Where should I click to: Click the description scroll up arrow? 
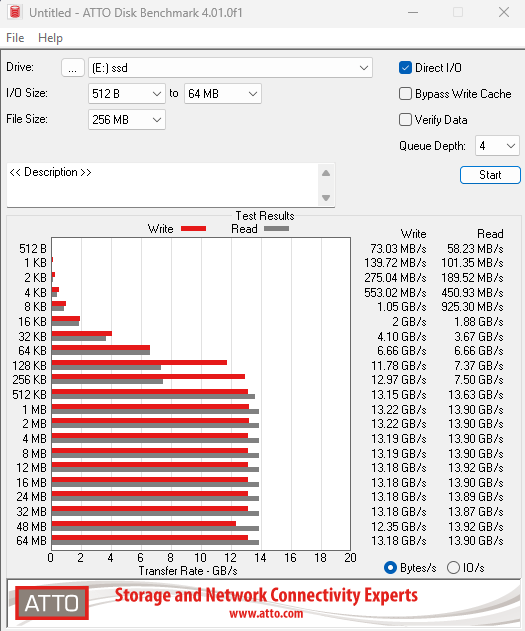coord(326,173)
